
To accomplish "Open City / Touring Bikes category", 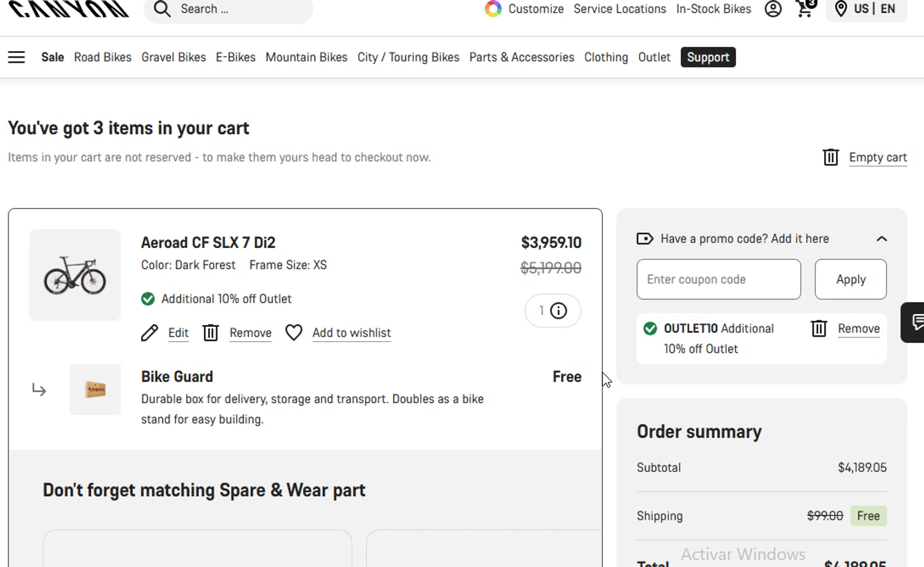I will (x=408, y=57).
